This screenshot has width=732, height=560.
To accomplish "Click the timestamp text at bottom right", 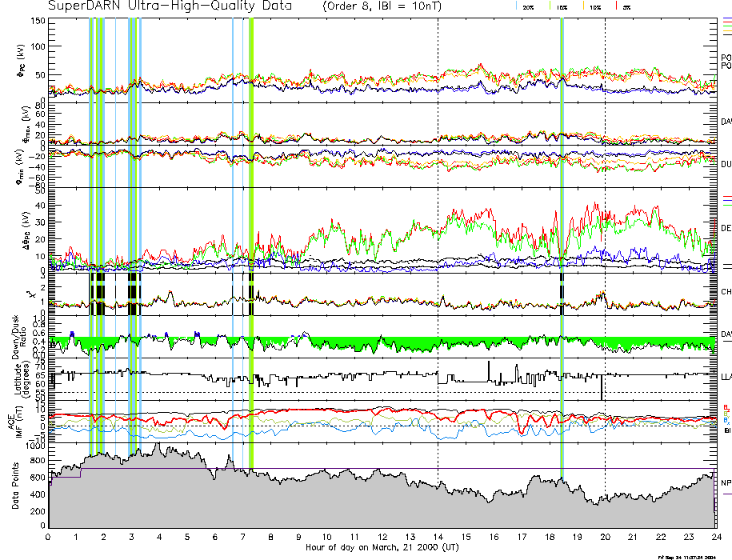I will point(694,557).
